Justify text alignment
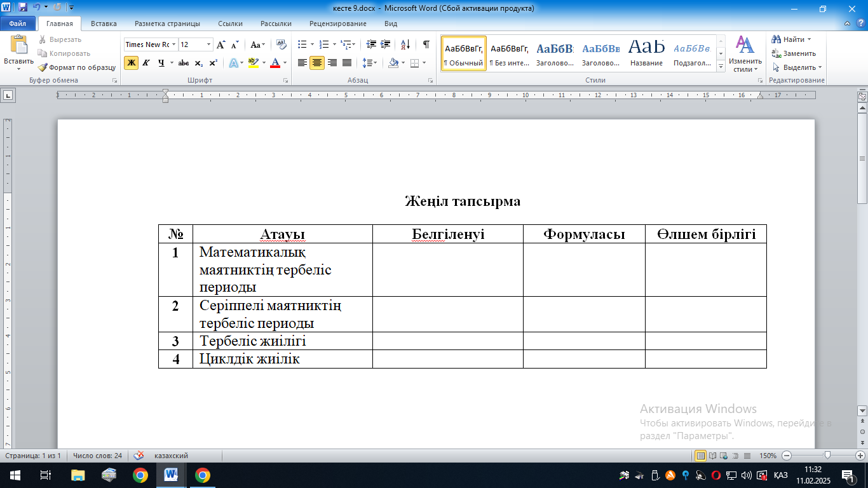This screenshot has width=868, height=488. tap(347, 63)
